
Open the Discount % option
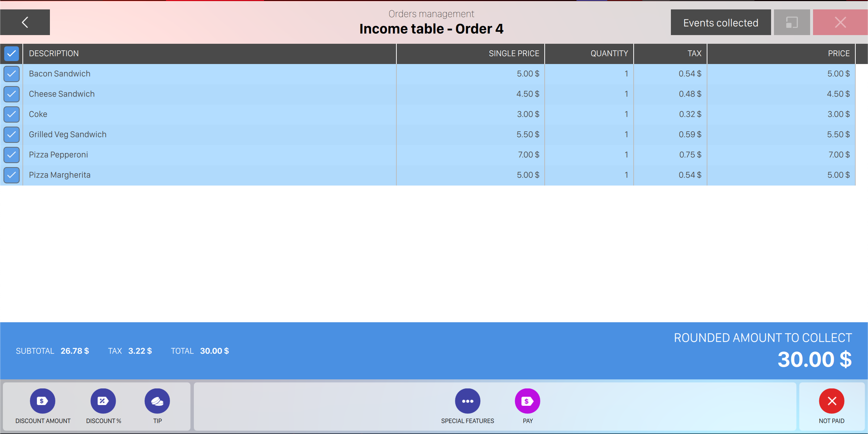coord(103,401)
